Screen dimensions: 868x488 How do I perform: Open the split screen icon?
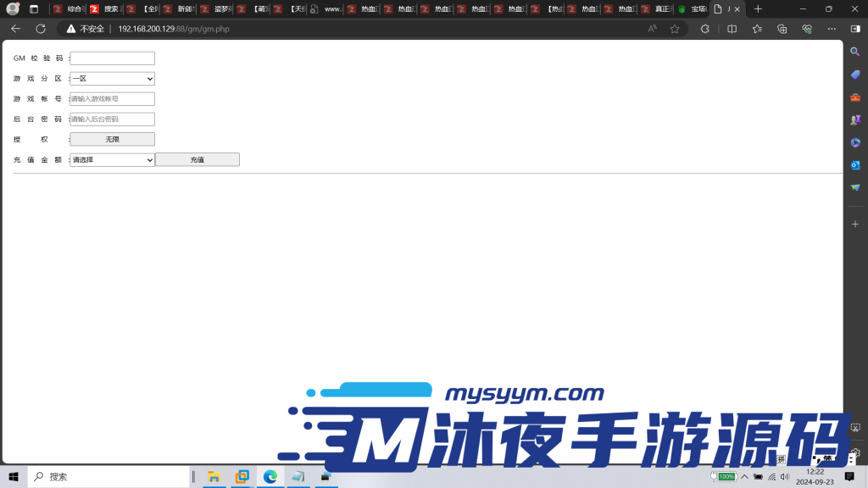point(732,28)
